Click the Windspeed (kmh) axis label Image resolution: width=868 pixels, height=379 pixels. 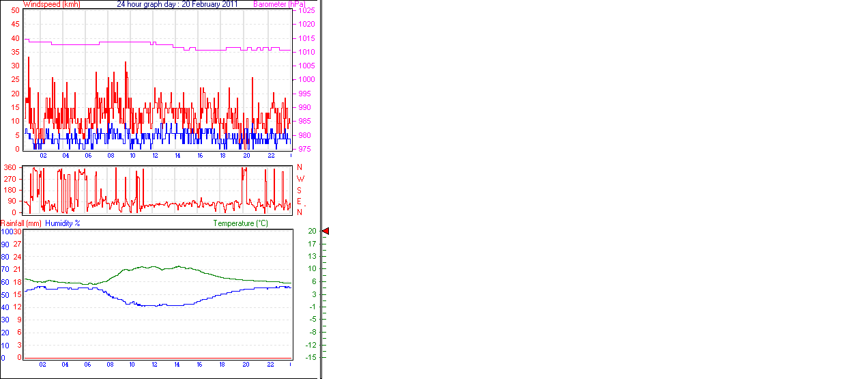(x=51, y=4)
